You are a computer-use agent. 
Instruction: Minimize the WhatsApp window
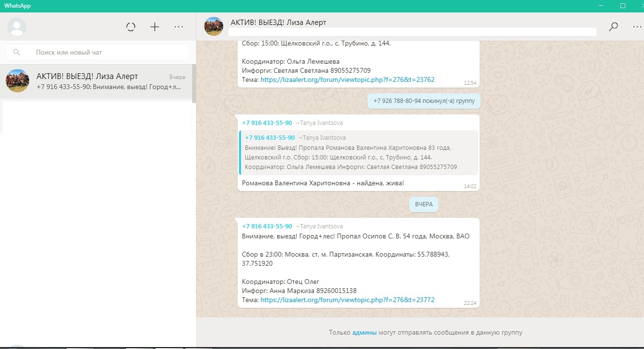(601, 6)
